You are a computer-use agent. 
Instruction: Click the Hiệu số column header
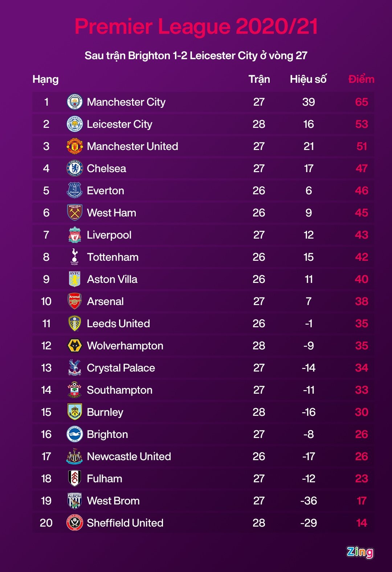tap(308, 79)
